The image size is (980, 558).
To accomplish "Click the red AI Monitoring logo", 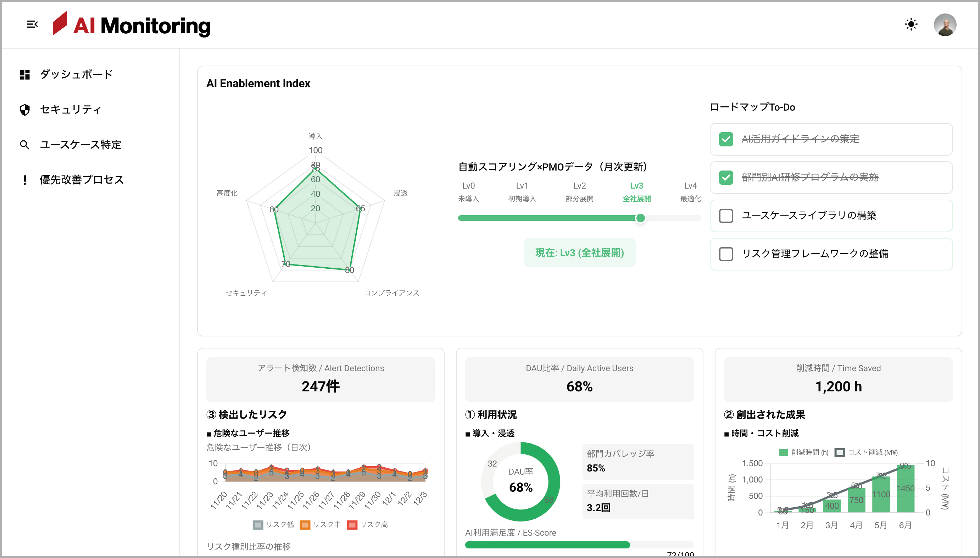I will click(60, 23).
